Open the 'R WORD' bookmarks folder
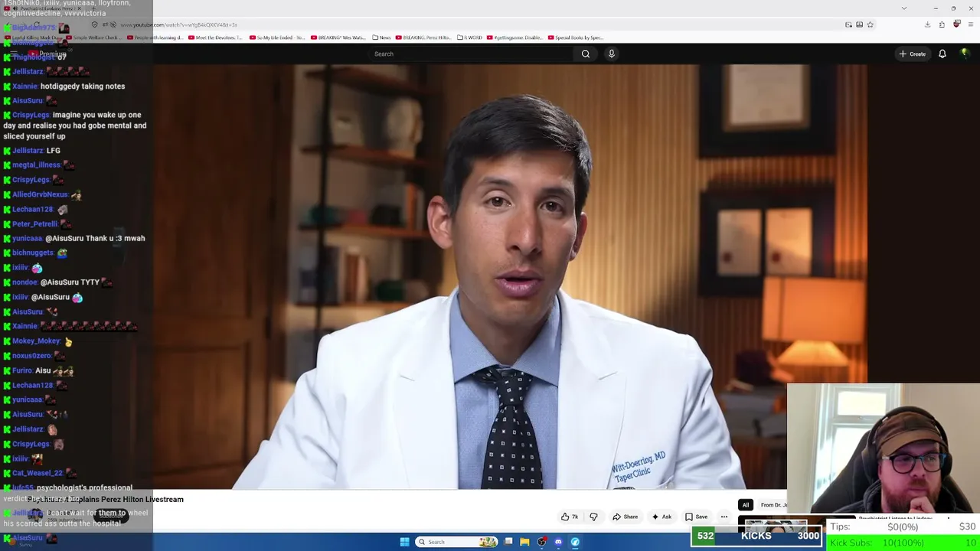The width and height of the screenshot is (980, 551). pyautogui.click(x=470, y=37)
